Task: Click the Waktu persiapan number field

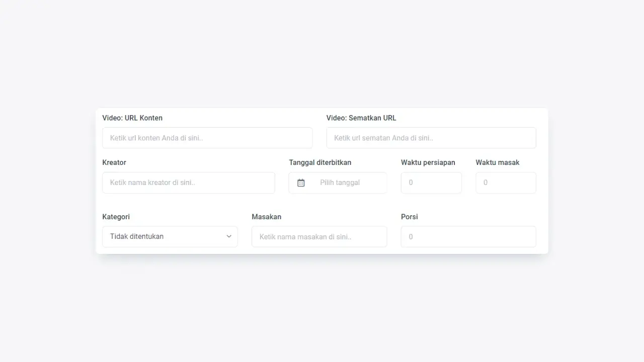Action: tap(431, 183)
